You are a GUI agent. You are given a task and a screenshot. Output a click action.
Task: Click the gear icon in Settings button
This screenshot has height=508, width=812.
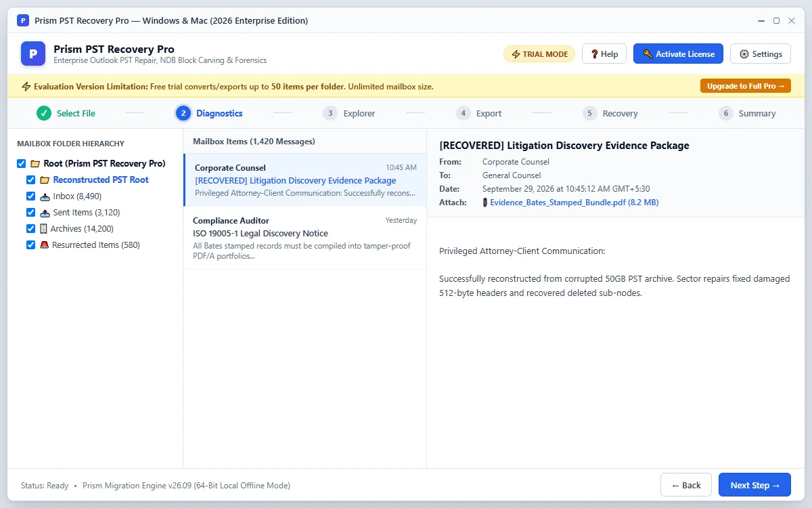point(744,54)
